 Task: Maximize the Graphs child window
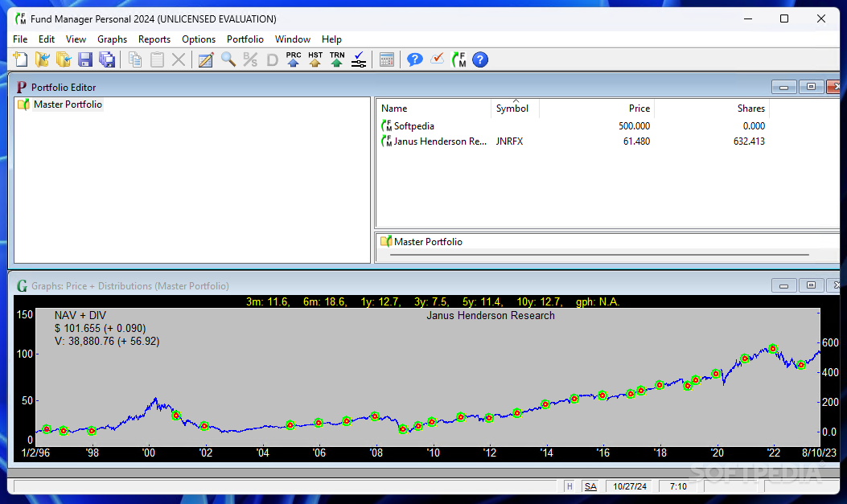[x=811, y=285]
